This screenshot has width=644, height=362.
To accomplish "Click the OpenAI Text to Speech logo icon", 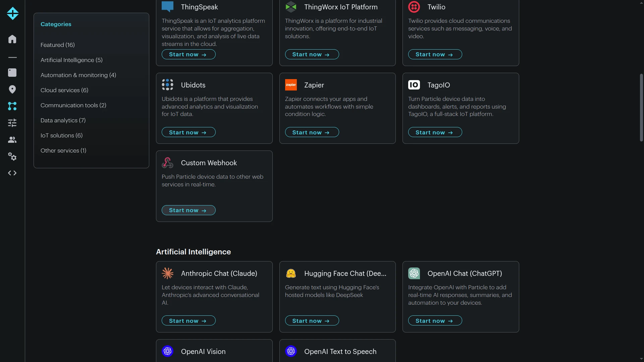I will click(x=291, y=351).
